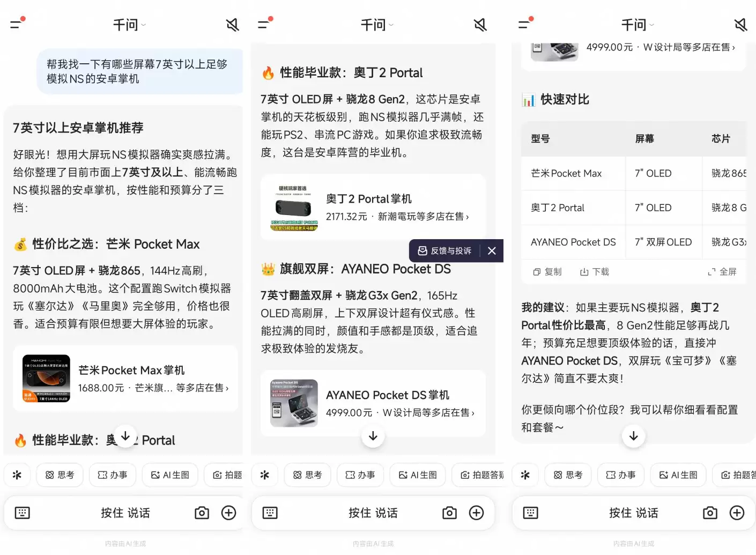Open the hamburger menu on the right screen
Viewport: 756px width, 555px height.
(x=525, y=24)
